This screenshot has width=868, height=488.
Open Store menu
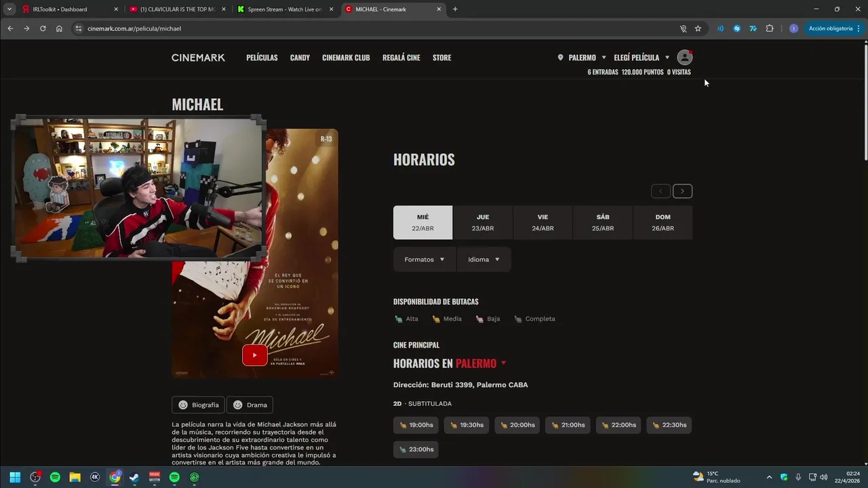(x=441, y=58)
